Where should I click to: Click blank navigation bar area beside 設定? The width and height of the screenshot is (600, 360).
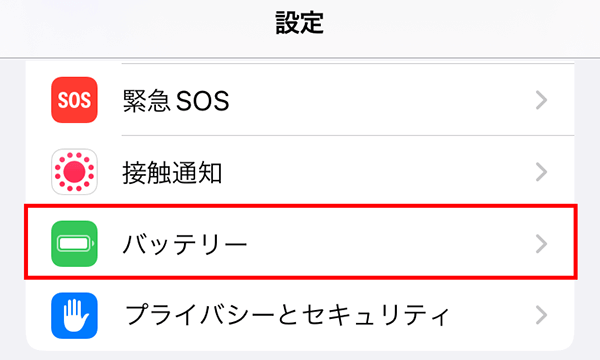click(459, 27)
